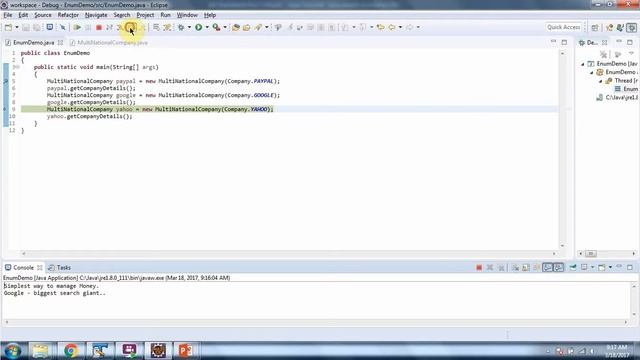This screenshot has height=360, width=640.
Task: Open PowerPoint from the taskbar
Action: 185,351
